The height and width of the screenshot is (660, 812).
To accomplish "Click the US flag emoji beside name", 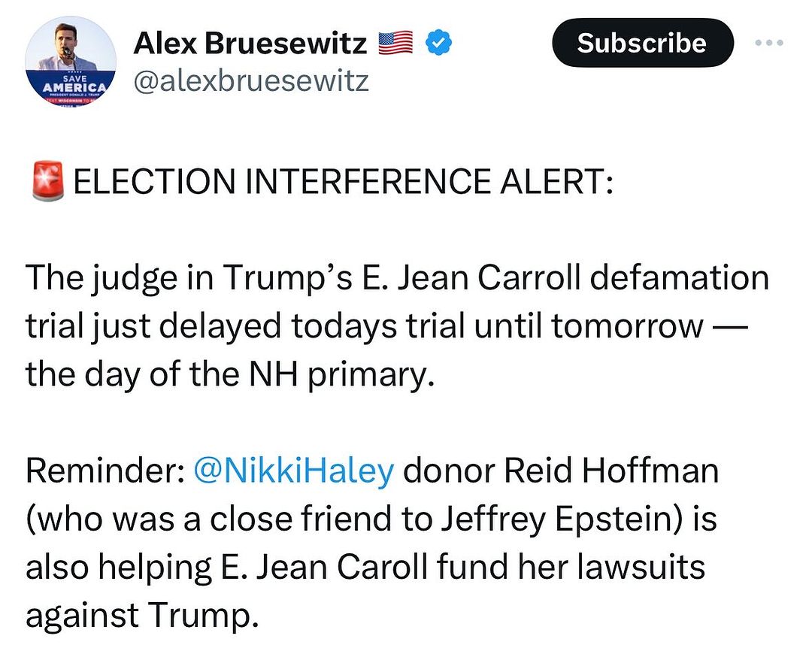I will (x=396, y=44).
